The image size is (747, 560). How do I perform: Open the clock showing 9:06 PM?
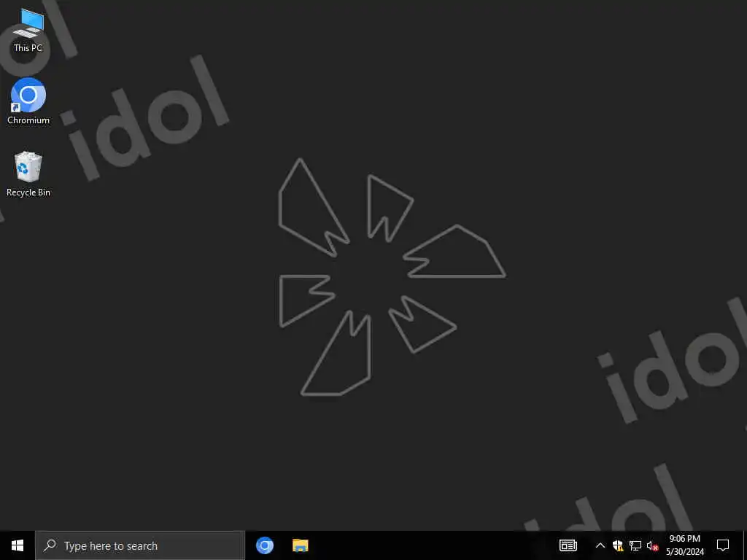[x=684, y=545]
